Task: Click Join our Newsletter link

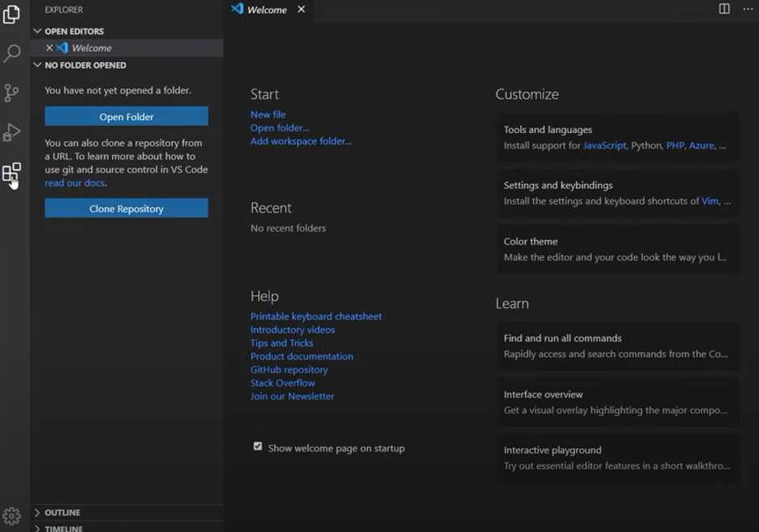Action: pos(292,396)
